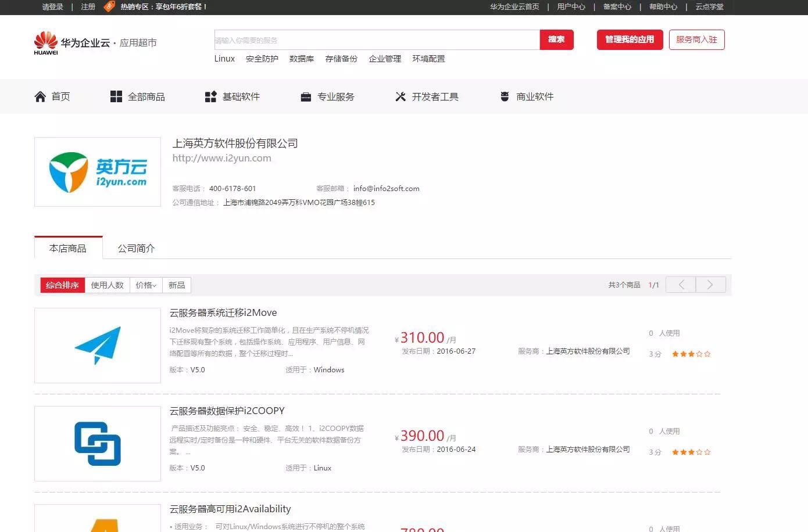
Task: Click the i2Move star rating
Action: [x=691, y=354]
